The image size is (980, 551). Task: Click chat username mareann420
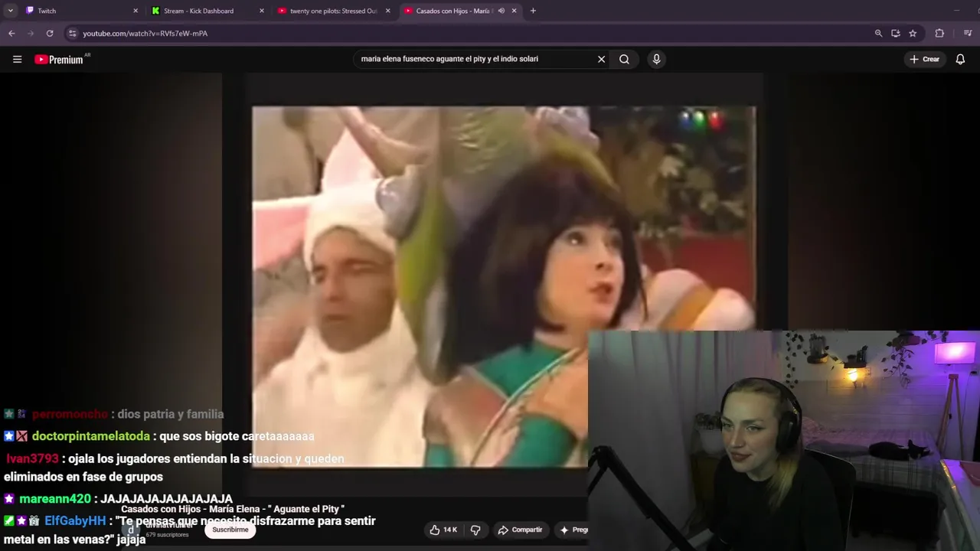pos(55,499)
